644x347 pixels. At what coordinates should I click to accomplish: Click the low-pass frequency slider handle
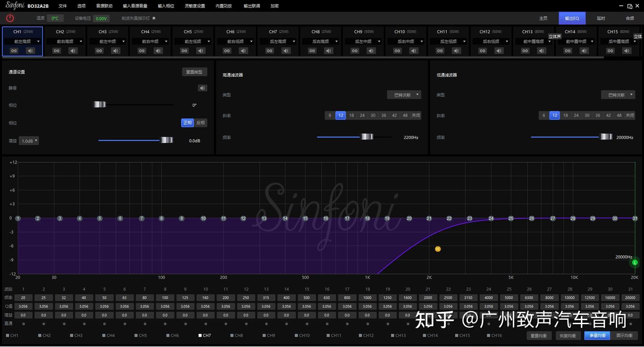click(x=606, y=137)
